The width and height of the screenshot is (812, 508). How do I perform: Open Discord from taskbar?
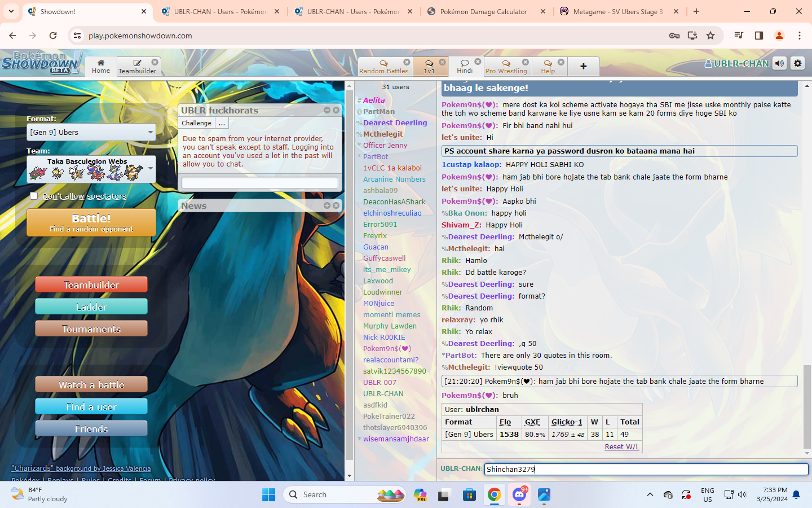click(x=519, y=494)
